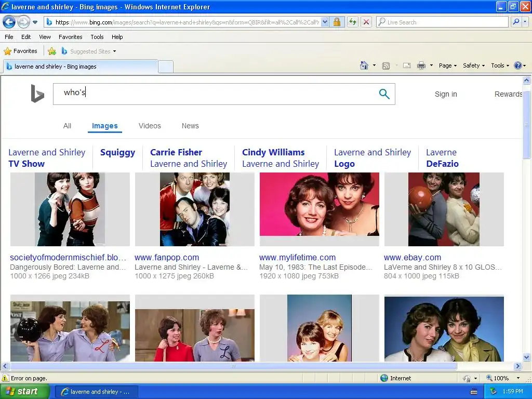Open the ebay.com bowling ball thumbnail
Image resolution: width=532 pixels, height=399 pixels.
[444, 209]
